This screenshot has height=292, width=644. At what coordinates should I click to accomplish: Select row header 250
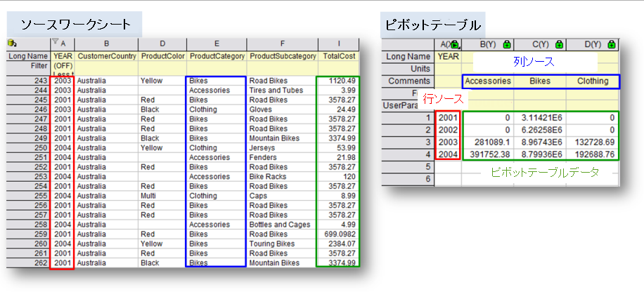tap(28, 147)
